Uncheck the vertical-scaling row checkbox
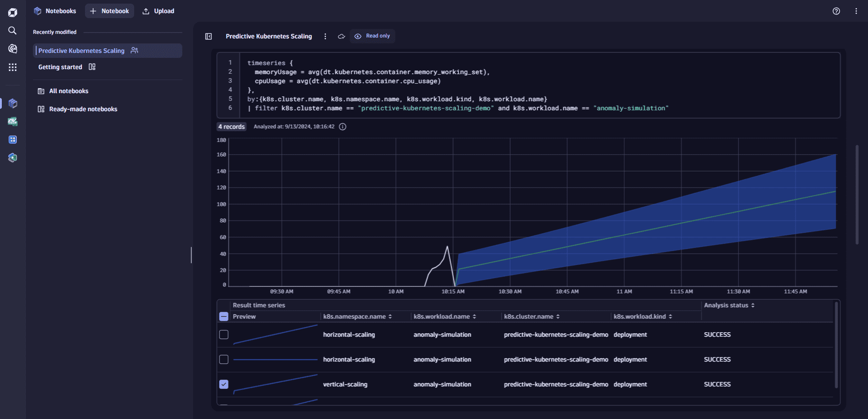 coord(224,384)
